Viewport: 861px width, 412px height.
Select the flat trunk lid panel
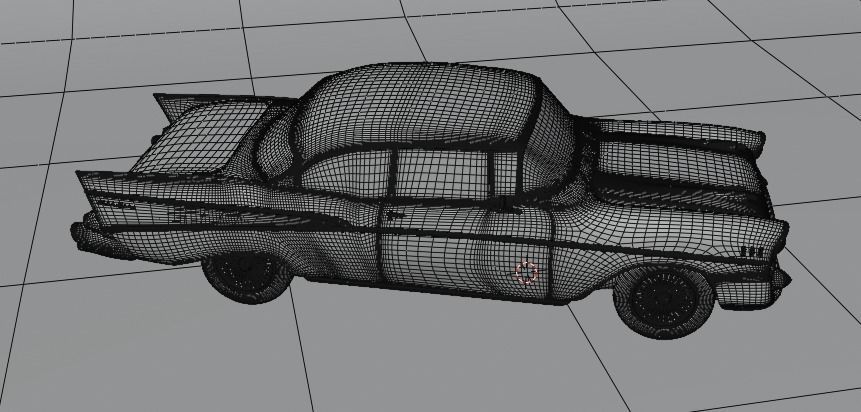pos(200,136)
